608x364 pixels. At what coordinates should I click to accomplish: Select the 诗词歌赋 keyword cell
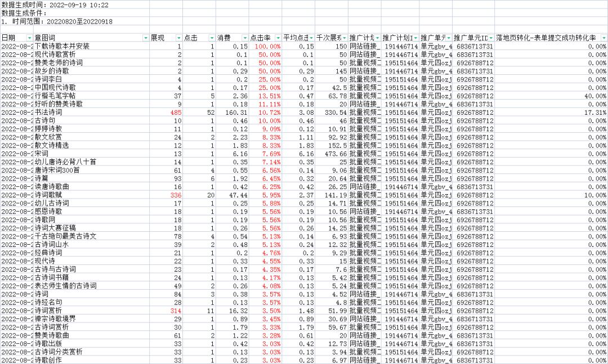(48, 195)
